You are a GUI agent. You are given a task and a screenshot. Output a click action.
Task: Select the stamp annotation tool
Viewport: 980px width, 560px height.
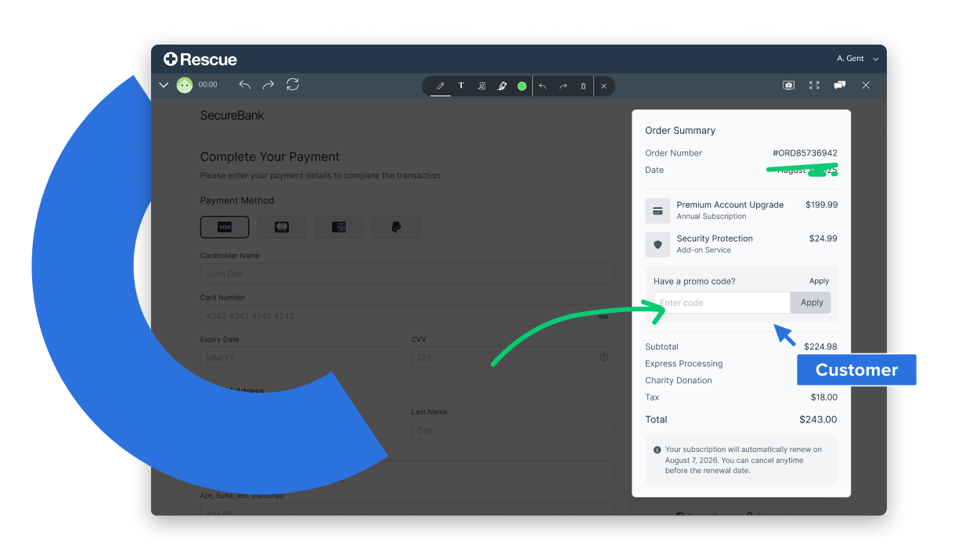(481, 86)
